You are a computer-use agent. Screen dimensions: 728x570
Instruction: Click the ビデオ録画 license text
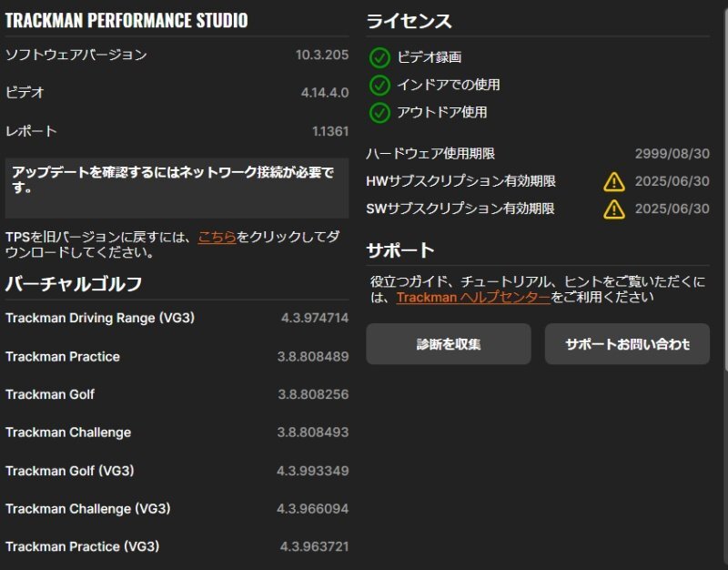click(429, 57)
